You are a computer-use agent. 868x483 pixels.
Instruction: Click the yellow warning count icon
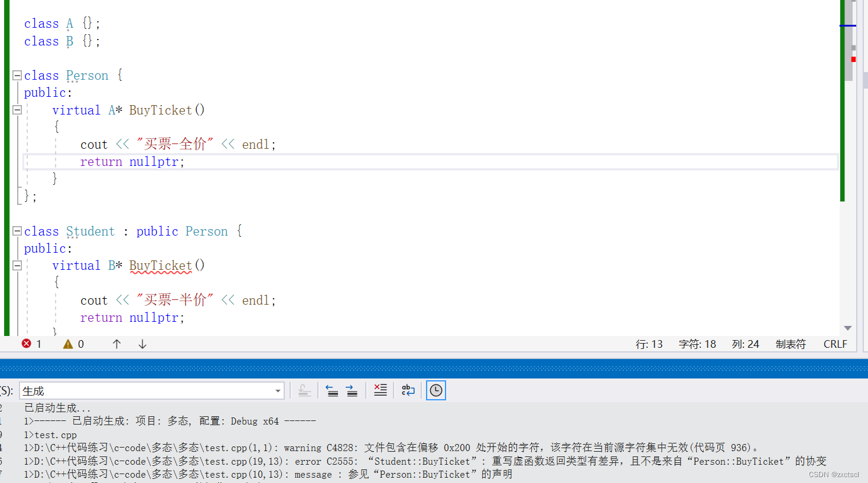(68, 344)
